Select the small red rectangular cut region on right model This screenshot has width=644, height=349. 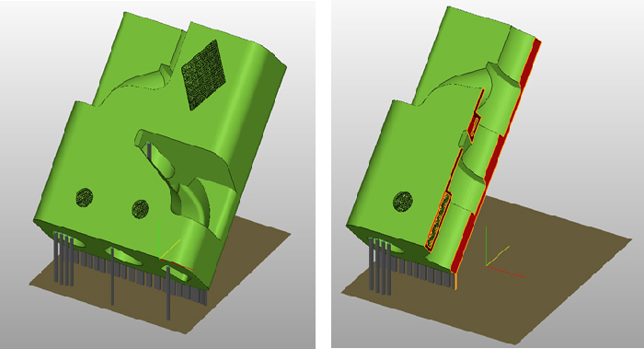point(475,124)
